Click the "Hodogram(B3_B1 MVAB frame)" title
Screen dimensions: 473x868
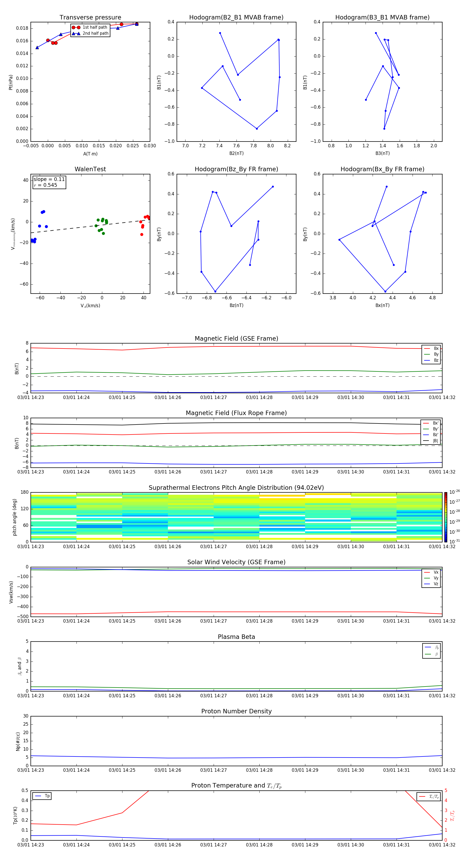pos(382,18)
